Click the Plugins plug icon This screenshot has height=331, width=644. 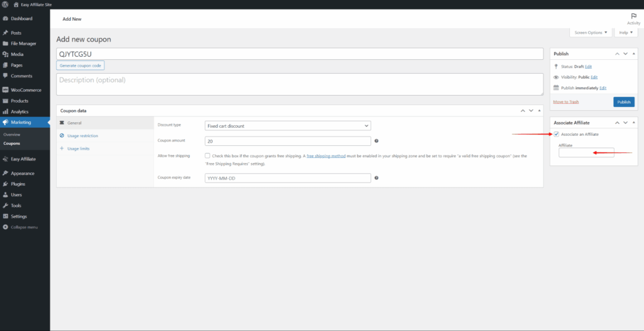coord(5,184)
